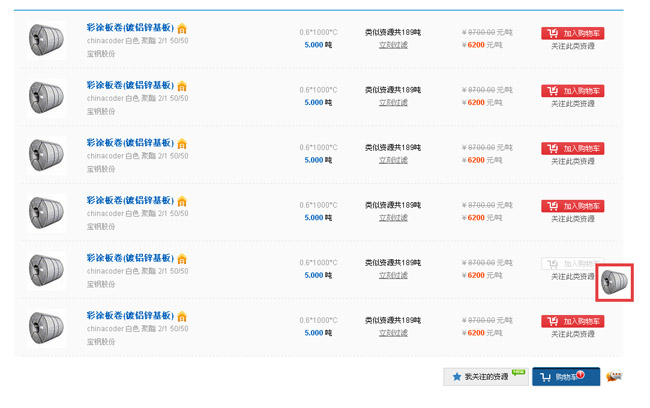The image size is (650, 408).
Task: Add the second row product to cart (加入购物车)
Action: pyautogui.click(x=573, y=91)
